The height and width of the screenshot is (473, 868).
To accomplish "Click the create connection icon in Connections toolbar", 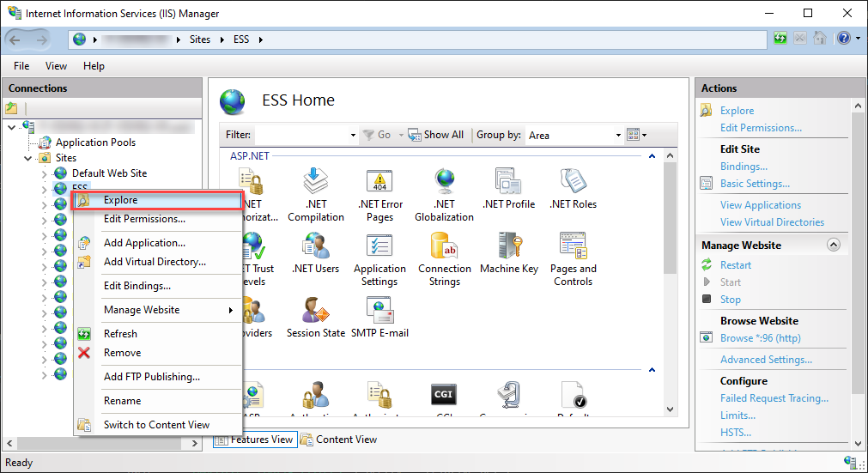I will (12, 108).
